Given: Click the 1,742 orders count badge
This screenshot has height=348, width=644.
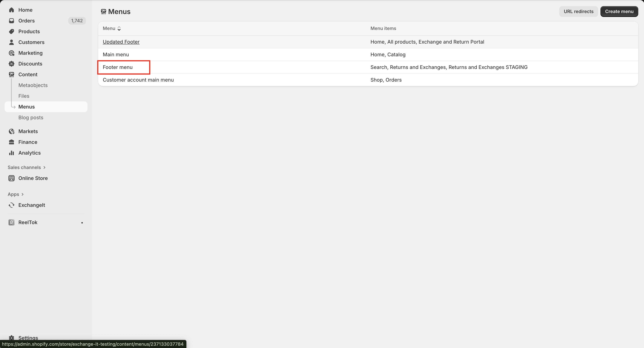Looking at the screenshot, I should click(77, 21).
